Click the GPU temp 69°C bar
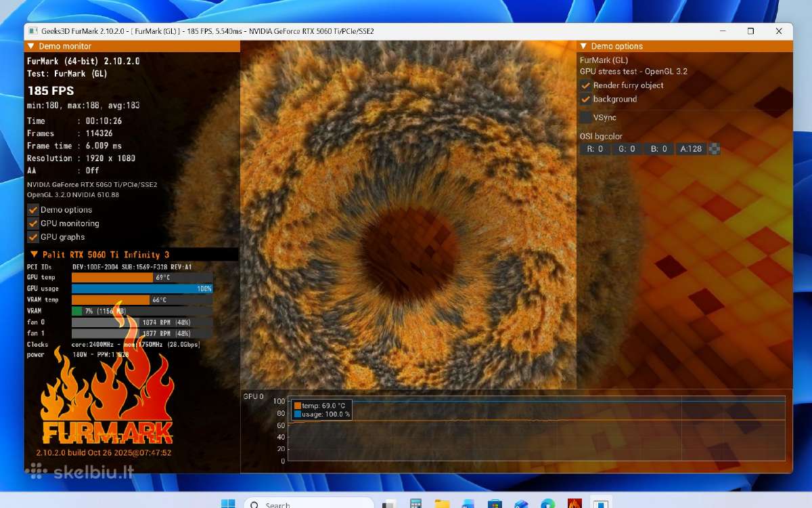This screenshot has height=508, width=812. pyautogui.click(x=142, y=278)
